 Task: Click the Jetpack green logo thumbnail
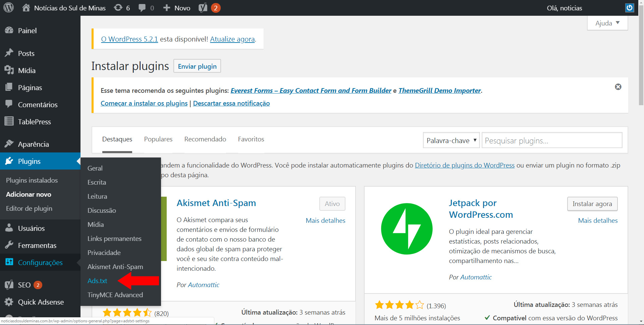click(x=407, y=229)
